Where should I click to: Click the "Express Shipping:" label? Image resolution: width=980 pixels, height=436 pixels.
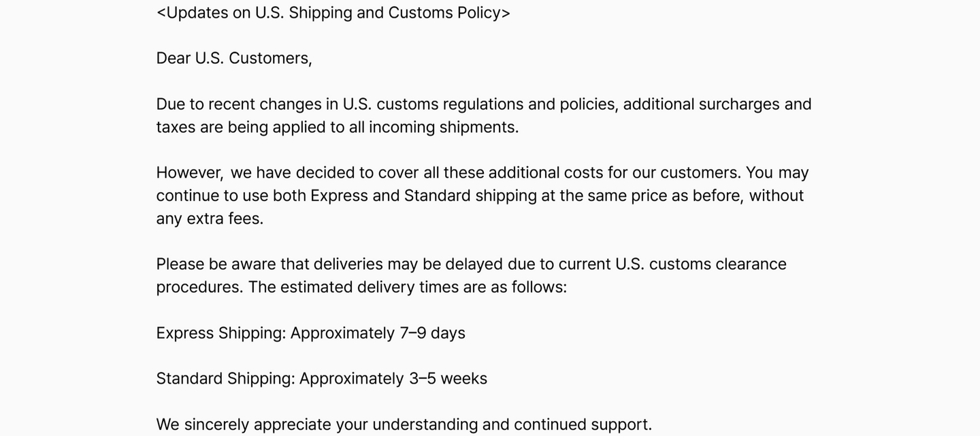(x=221, y=333)
